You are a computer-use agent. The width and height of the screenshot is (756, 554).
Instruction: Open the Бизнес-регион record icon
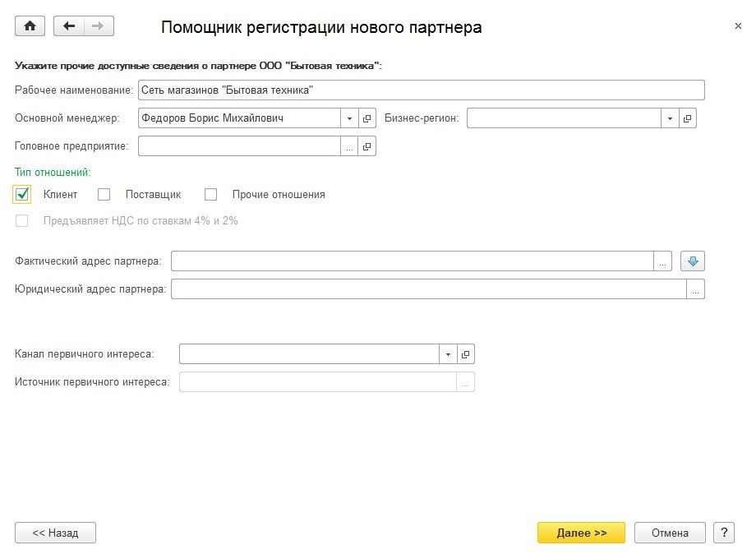[688, 118]
